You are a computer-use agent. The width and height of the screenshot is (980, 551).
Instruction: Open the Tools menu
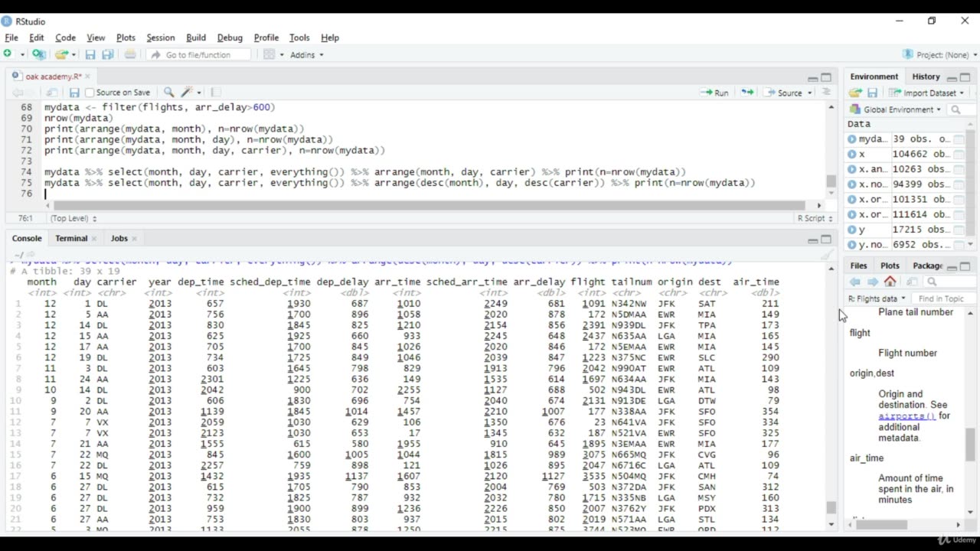pos(299,37)
